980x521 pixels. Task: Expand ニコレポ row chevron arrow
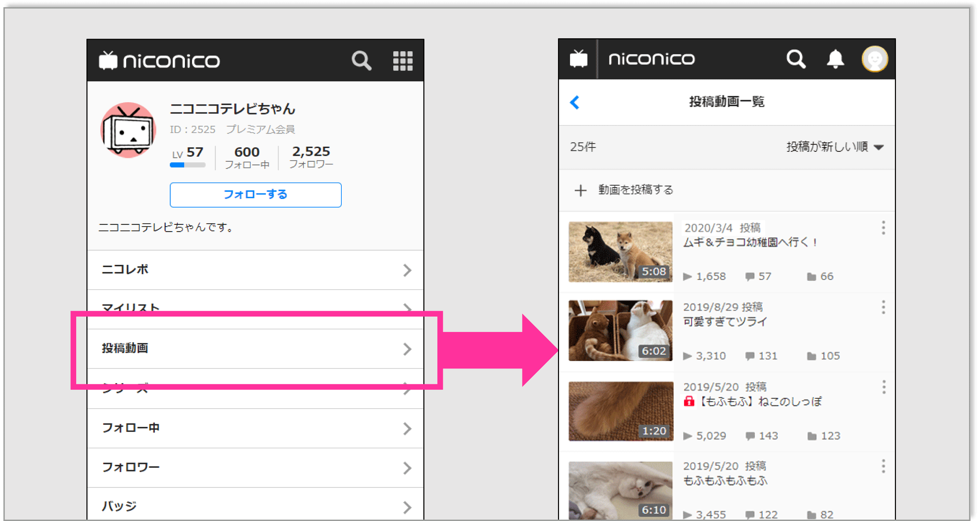click(407, 270)
